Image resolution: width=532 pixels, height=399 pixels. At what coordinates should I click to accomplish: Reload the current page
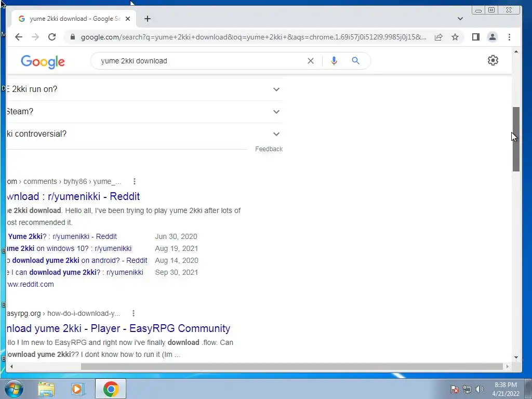pyautogui.click(x=52, y=37)
